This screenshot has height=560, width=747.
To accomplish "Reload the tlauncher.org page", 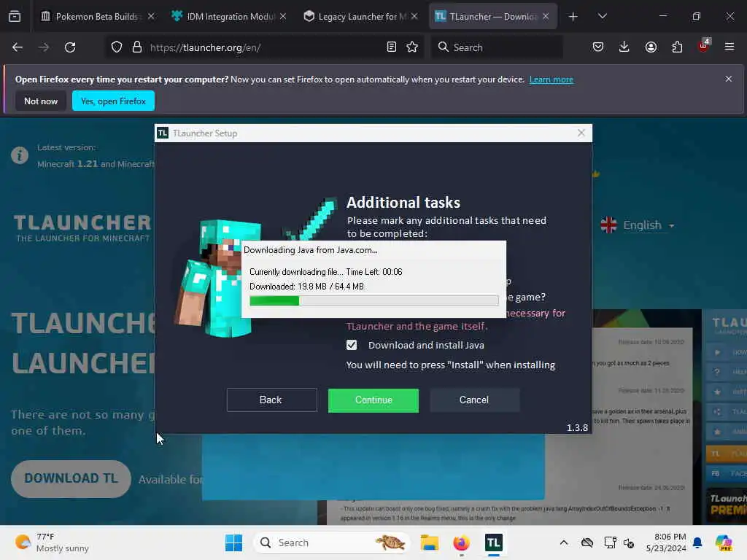I will click(70, 47).
